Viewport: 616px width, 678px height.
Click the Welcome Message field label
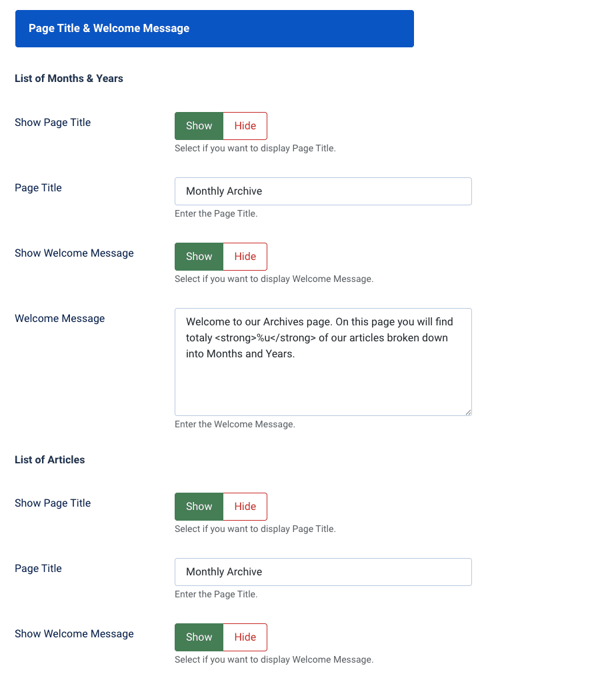point(59,319)
